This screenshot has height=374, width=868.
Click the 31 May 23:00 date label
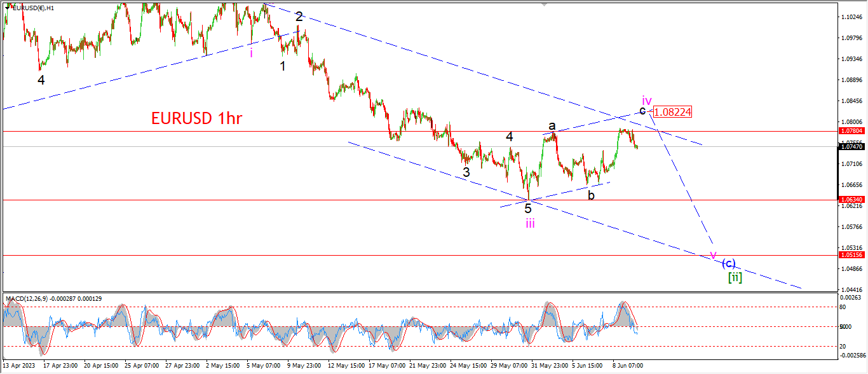tap(549, 366)
